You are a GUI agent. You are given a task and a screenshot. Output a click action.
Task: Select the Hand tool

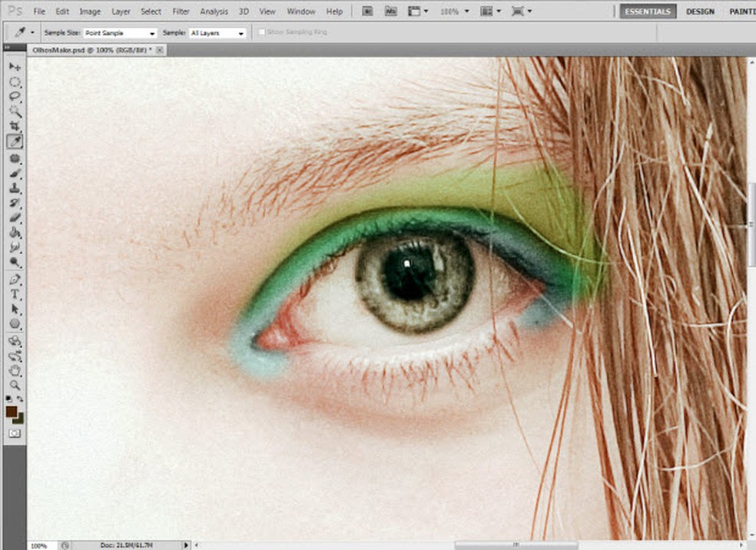(x=15, y=370)
